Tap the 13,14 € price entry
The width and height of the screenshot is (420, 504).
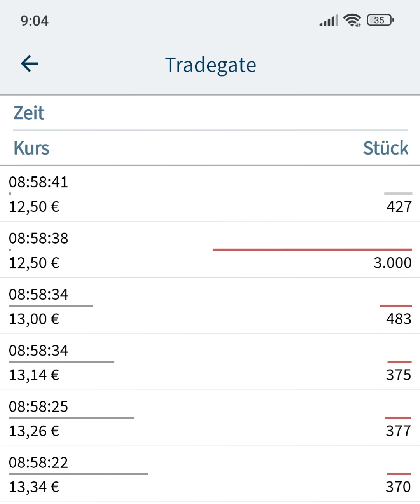pyautogui.click(x=34, y=375)
